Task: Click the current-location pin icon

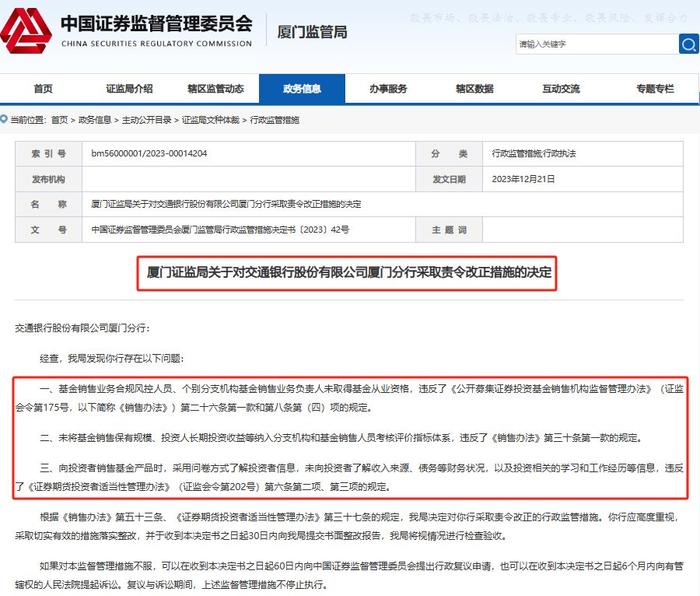Action: (x=4, y=119)
